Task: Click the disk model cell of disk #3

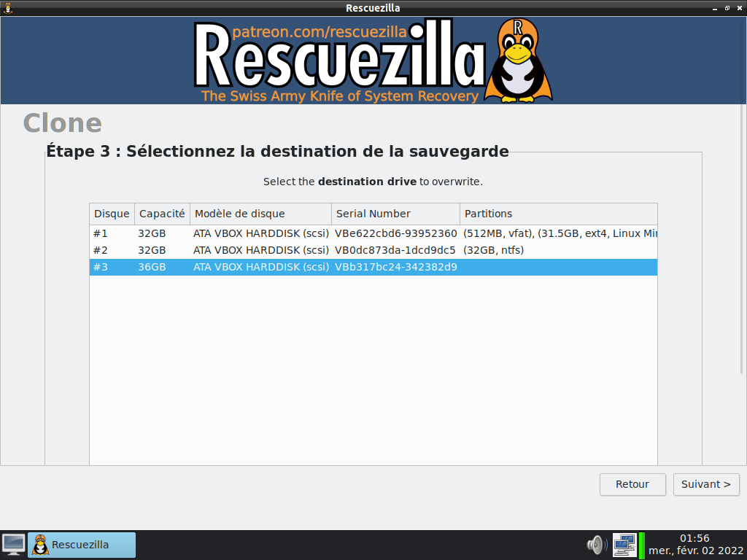Action: coord(261,267)
